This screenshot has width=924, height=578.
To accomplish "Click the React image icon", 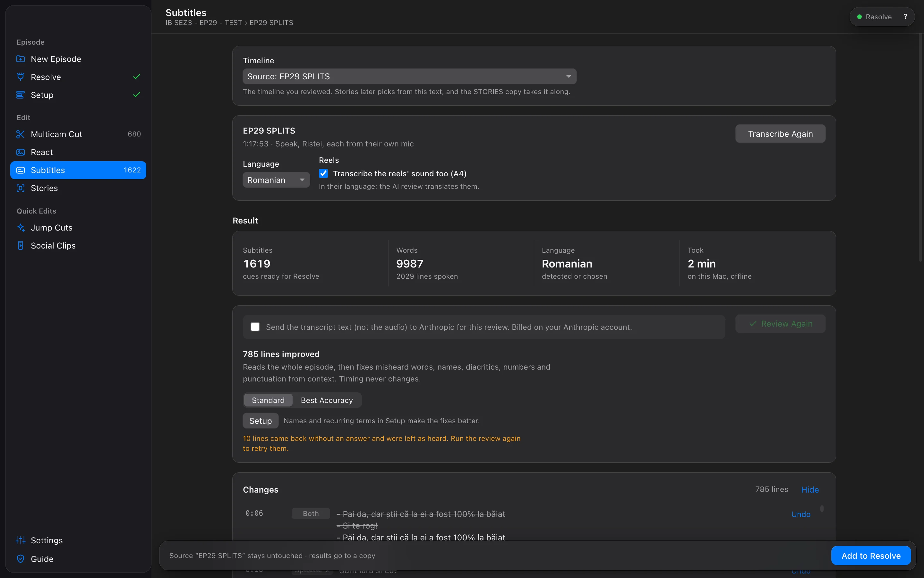I will tap(21, 152).
